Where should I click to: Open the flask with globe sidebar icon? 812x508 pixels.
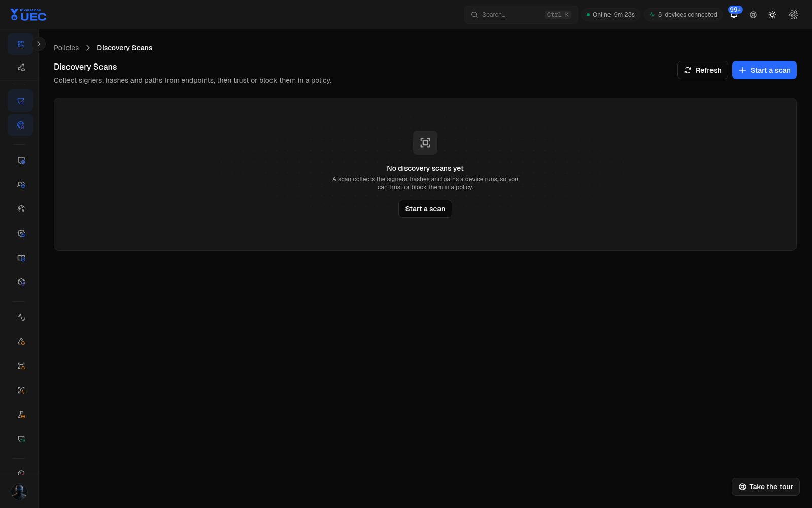coord(21,415)
